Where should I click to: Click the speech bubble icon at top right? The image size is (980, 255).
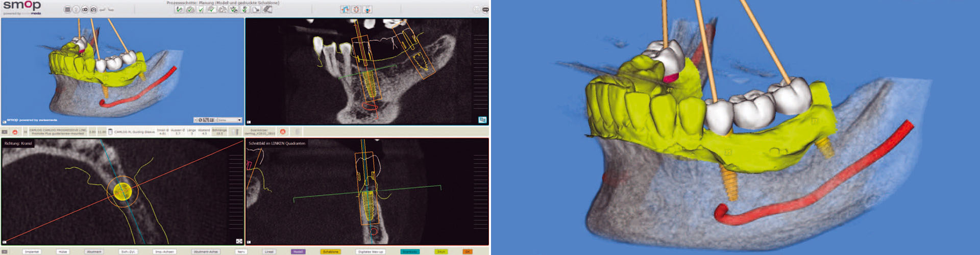485,10
